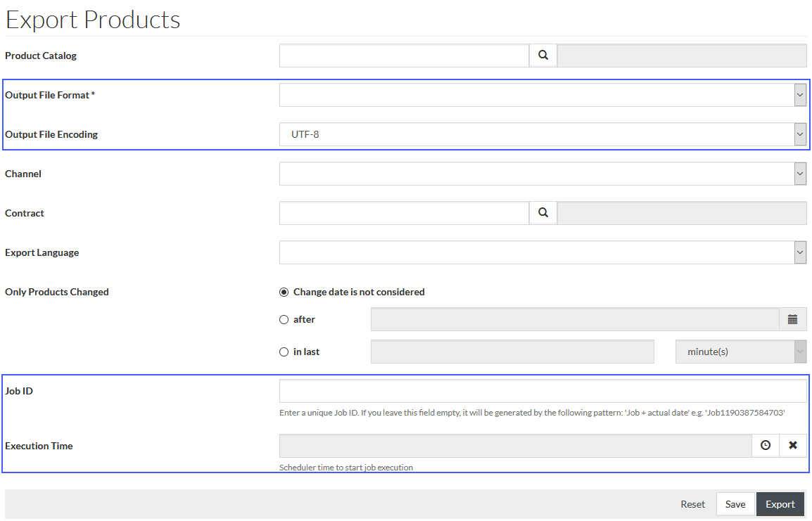Click the Product Catalog search magnifier icon
Image resolution: width=812 pixels, height=521 pixels.
point(543,56)
